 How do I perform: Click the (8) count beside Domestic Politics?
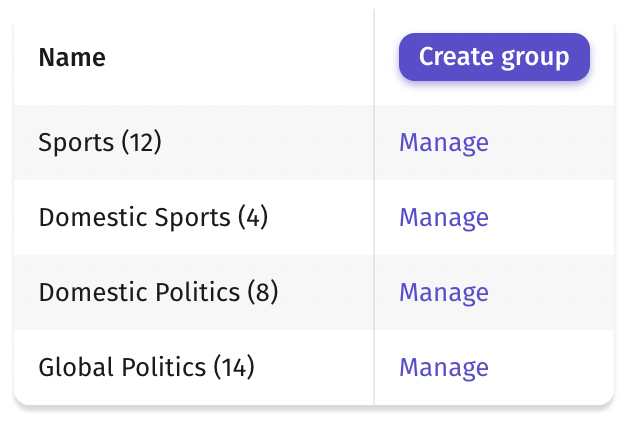(x=263, y=293)
